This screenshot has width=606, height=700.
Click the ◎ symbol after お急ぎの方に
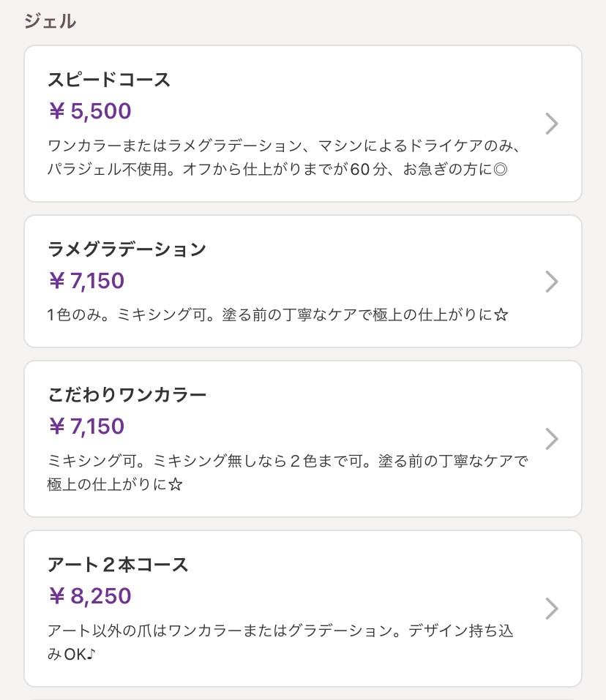pyautogui.click(x=501, y=171)
